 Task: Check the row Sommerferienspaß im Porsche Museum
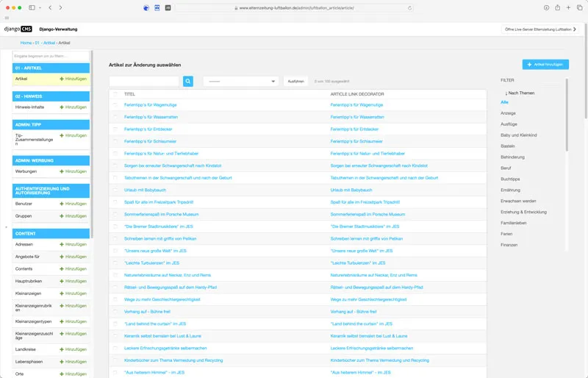click(x=115, y=214)
